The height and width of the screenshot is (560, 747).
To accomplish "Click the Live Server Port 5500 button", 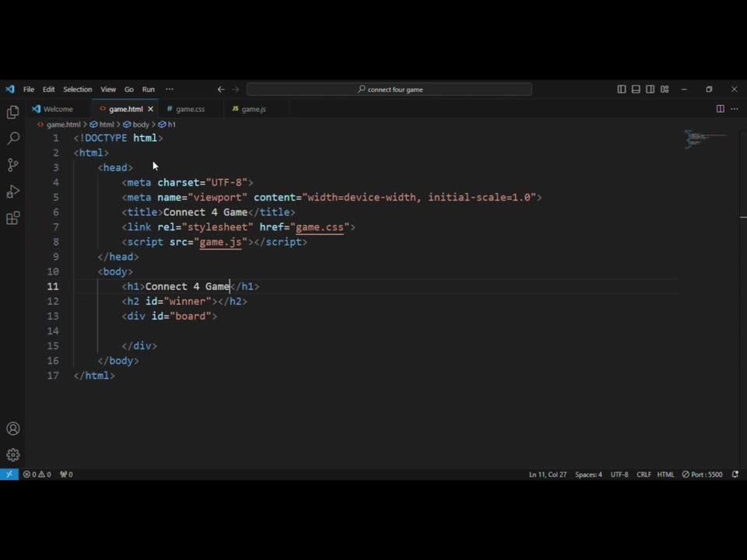I will point(702,474).
